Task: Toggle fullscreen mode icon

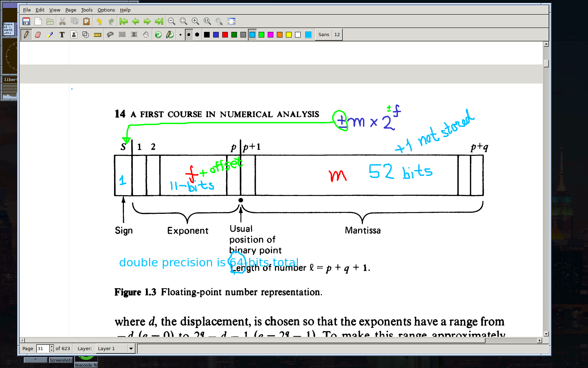Action: pyautogui.click(x=231, y=21)
